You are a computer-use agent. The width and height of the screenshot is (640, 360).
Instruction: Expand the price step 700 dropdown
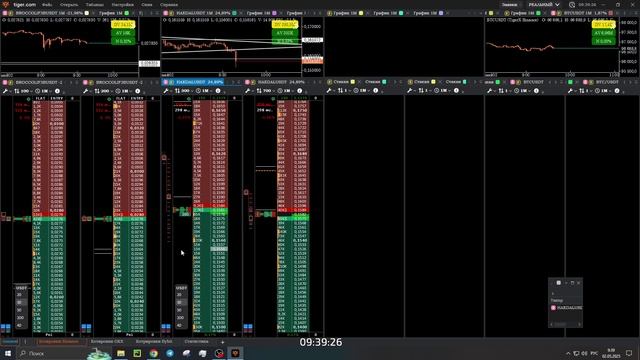tap(265, 91)
